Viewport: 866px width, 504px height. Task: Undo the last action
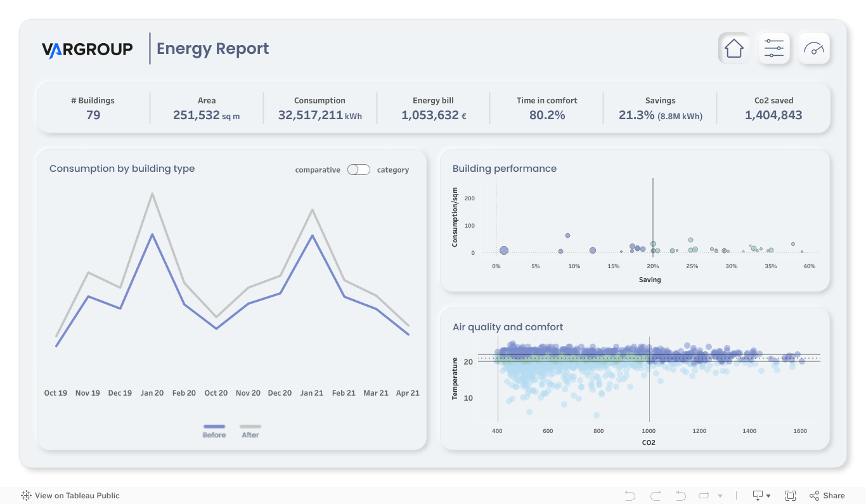click(630, 496)
